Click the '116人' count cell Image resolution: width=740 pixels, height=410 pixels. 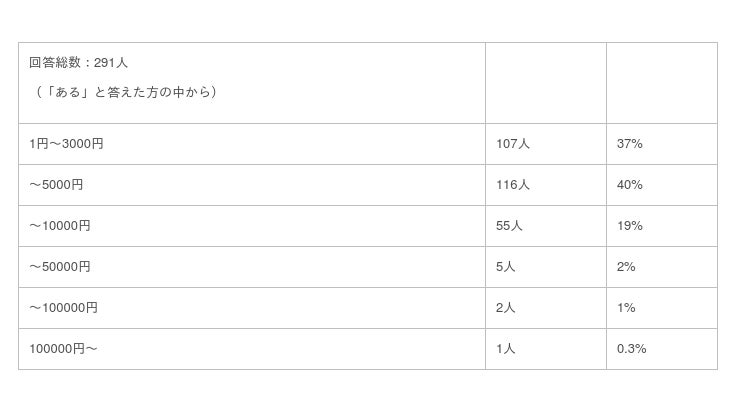click(512, 185)
